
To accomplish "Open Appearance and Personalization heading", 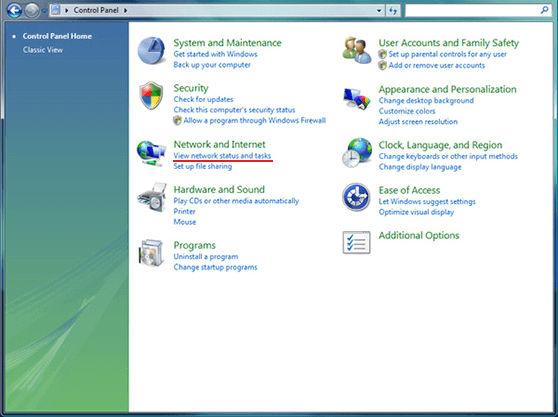I will pos(447,89).
